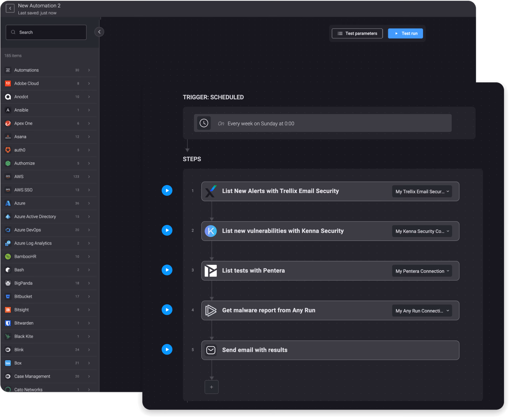The image size is (512, 420).
Task: Click the Anodot icon
Action: click(x=8, y=97)
